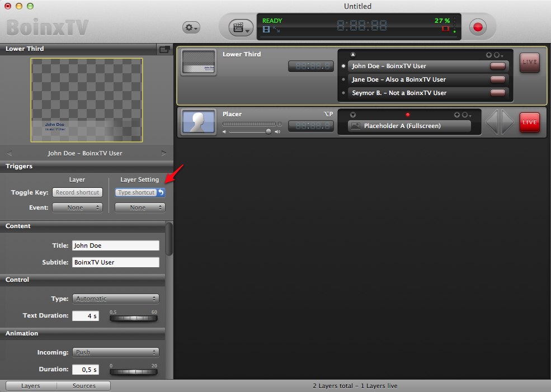Click the Placer layer name label
The width and height of the screenshot is (551, 392).
(232, 114)
